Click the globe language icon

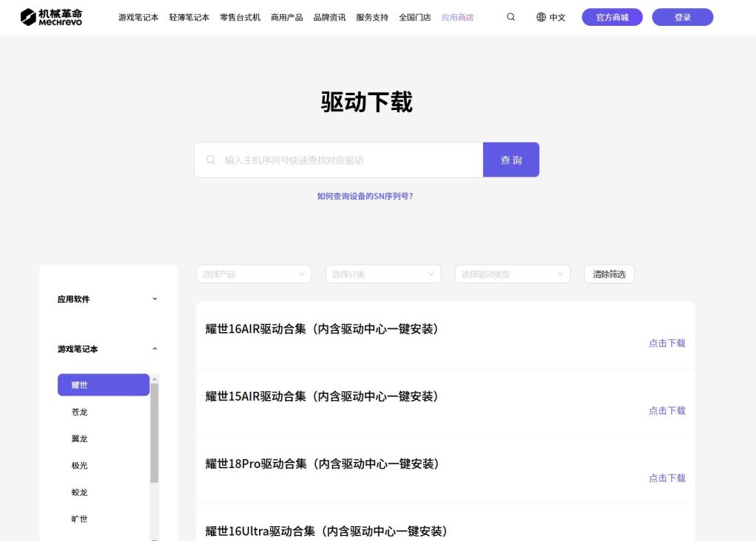[541, 18]
